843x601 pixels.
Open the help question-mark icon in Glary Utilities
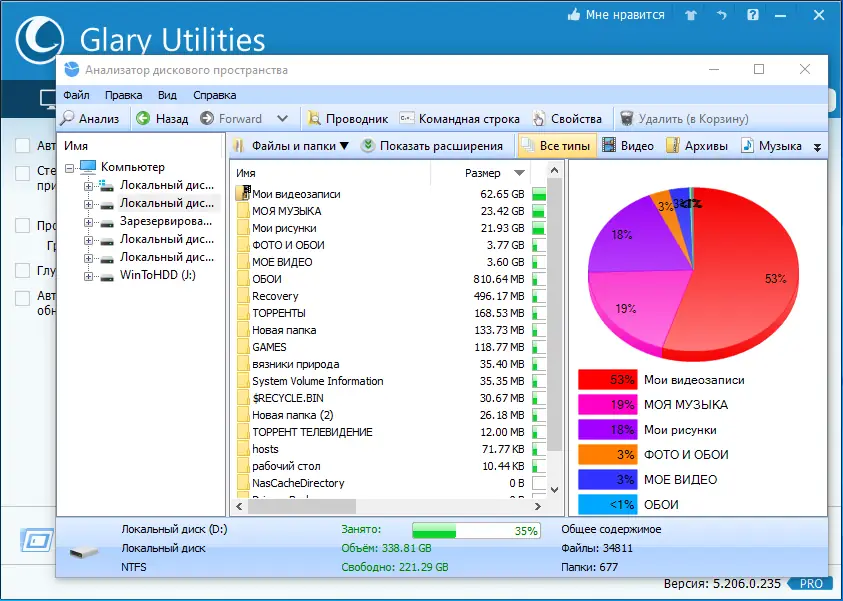(753, 15)
